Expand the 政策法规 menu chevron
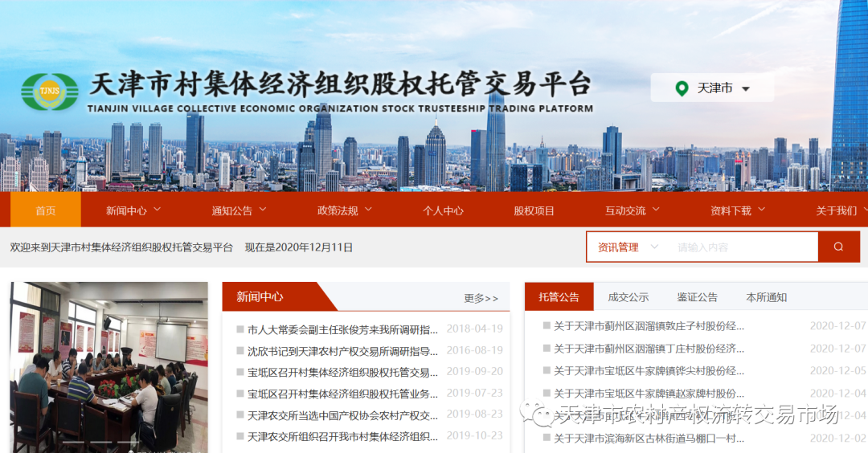The image size is (868, 453). point(369,210)
